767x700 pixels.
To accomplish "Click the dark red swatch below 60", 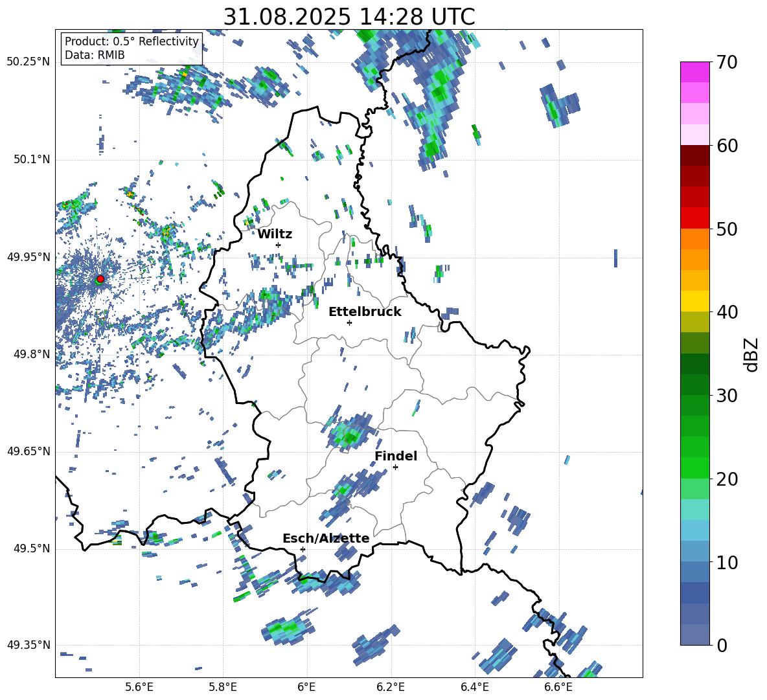I will 694,155.
